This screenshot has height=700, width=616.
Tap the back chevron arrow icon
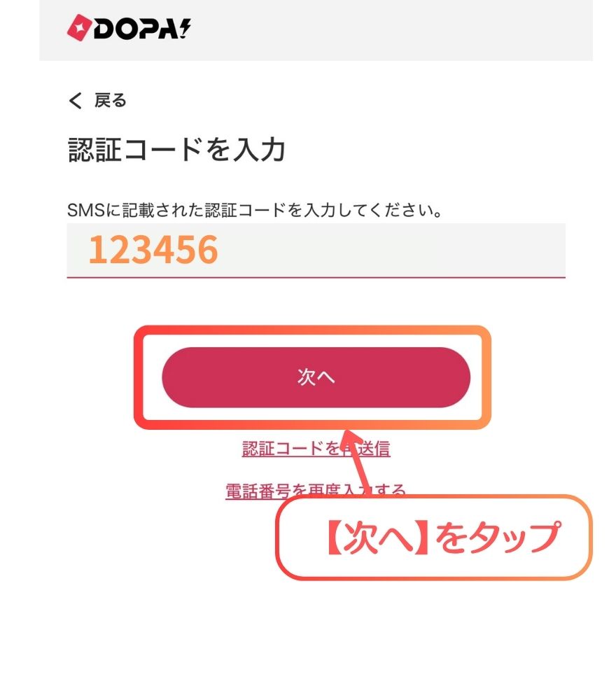75,100
